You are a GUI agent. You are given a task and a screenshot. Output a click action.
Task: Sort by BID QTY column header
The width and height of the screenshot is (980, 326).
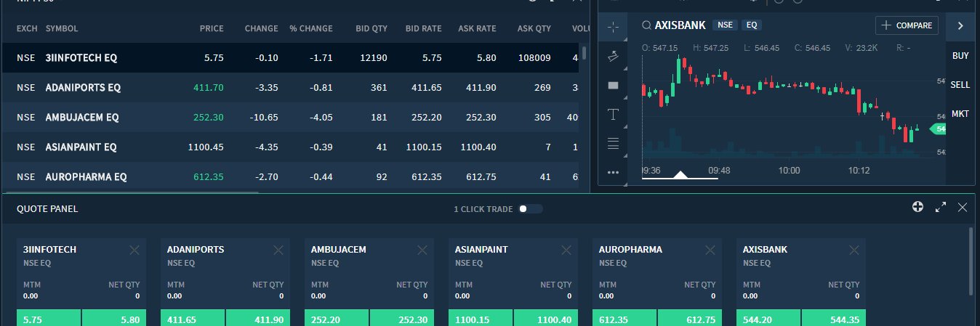pyautogui.click(x=371, y=29)
